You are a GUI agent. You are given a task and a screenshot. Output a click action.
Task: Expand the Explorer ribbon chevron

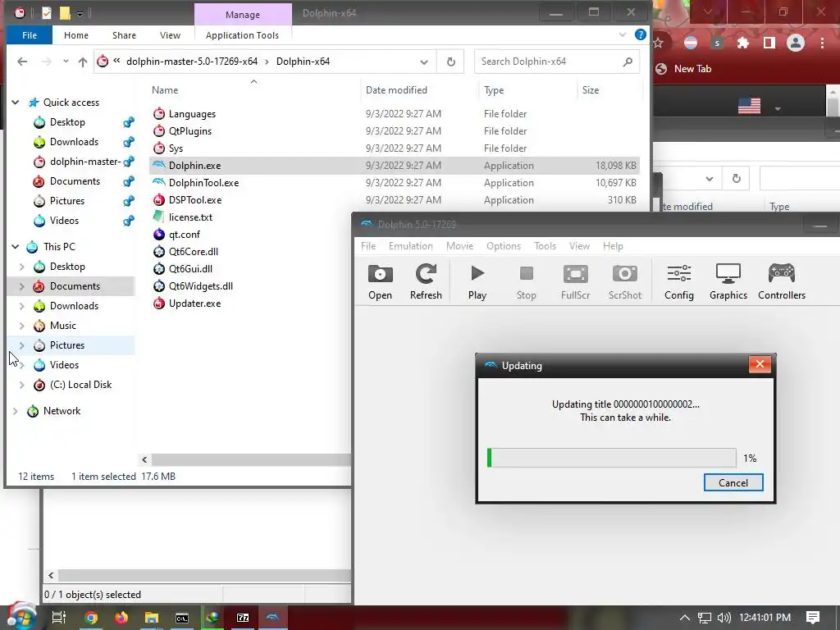point(623,34)
